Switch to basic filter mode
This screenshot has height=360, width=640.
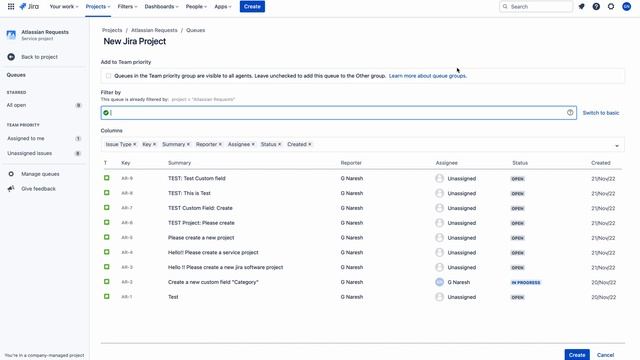(601, 113)
